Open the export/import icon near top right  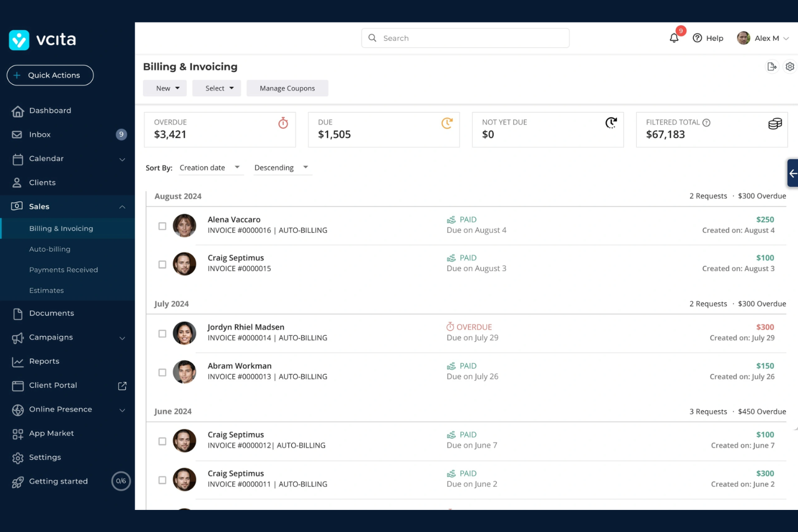click(x=772, y=66)
